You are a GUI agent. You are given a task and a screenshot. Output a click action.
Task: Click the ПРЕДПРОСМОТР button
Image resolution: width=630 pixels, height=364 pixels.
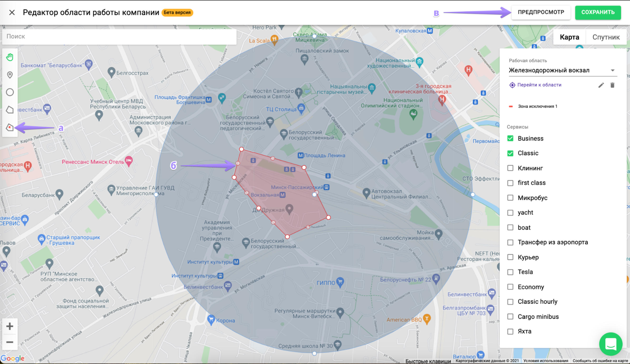541,12
